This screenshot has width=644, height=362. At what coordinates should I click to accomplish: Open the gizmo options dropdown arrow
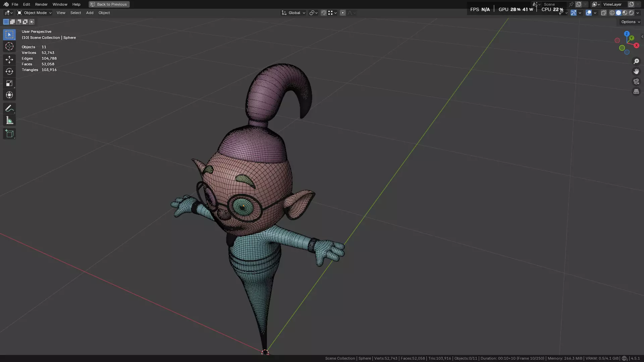tap(580, 13)
